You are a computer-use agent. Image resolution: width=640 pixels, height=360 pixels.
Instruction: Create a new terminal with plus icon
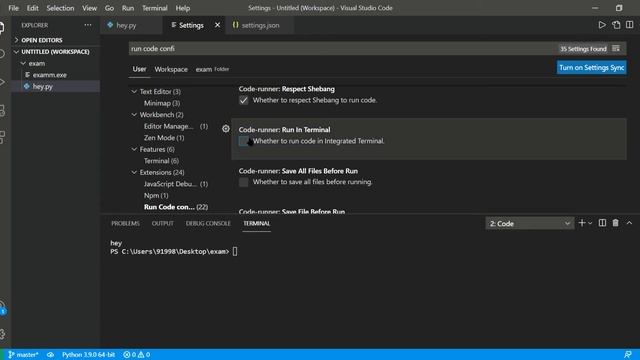(582, 223)
